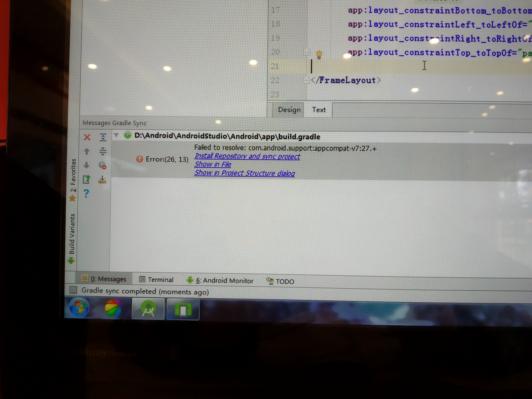The image size is (532, 399).
Task: Click the Gradle file icon beside build.gradle path
Action: pos(127,135)
